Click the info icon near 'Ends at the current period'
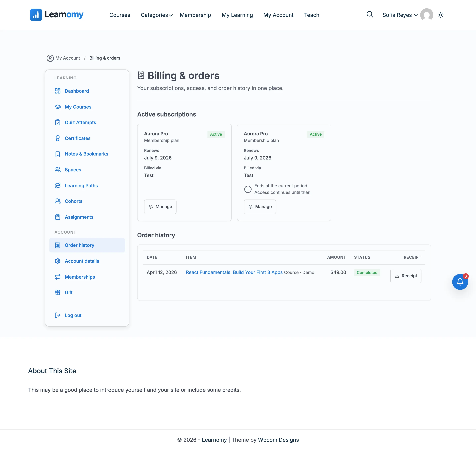The height and width of the screenshot is (450, 476). [248, 189]
